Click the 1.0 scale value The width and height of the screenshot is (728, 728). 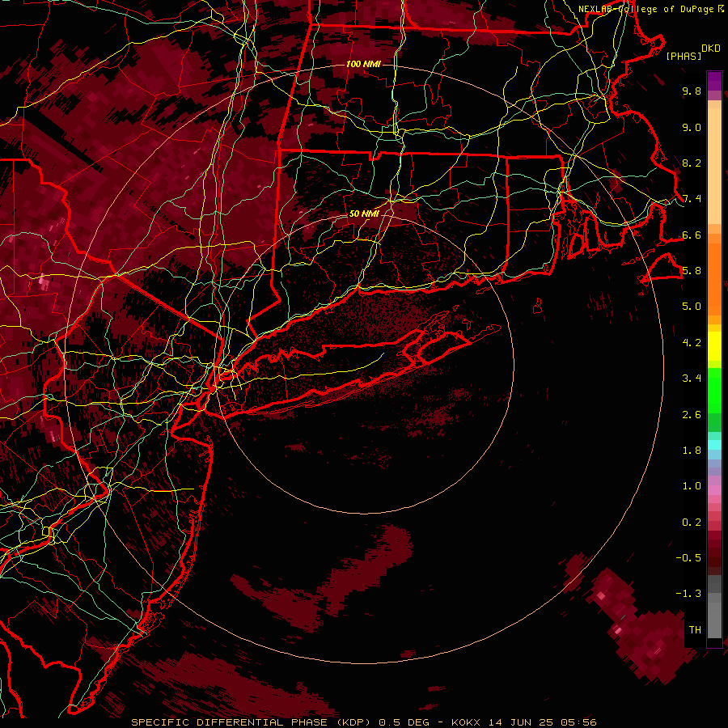(692, 486)
